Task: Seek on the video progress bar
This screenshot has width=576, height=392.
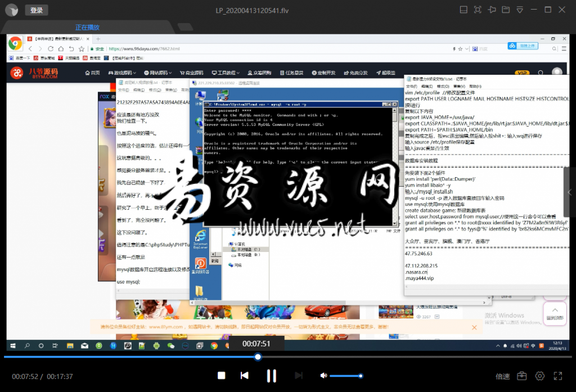Action: coord(287,357)
